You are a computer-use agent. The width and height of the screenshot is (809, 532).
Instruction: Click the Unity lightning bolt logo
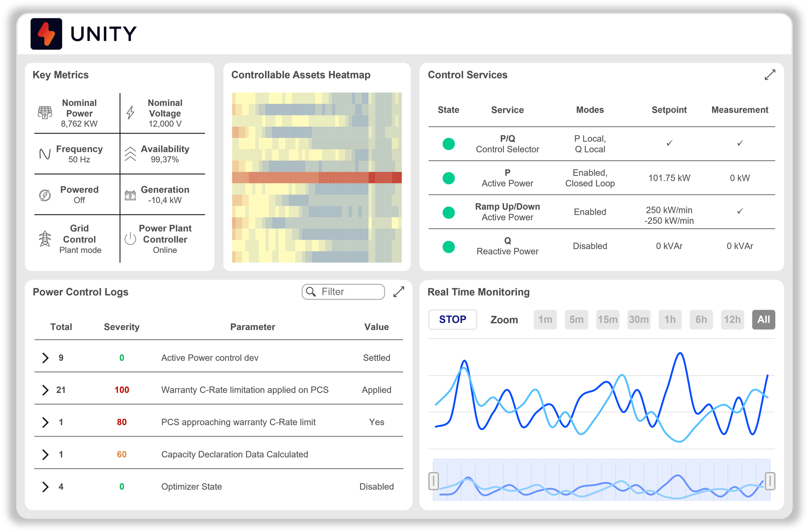tap(46, 34)
